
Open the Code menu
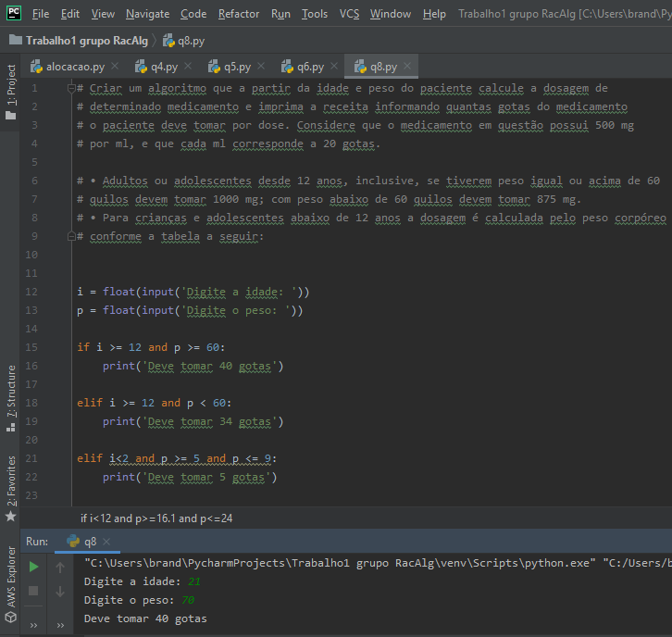pos(193,14)
